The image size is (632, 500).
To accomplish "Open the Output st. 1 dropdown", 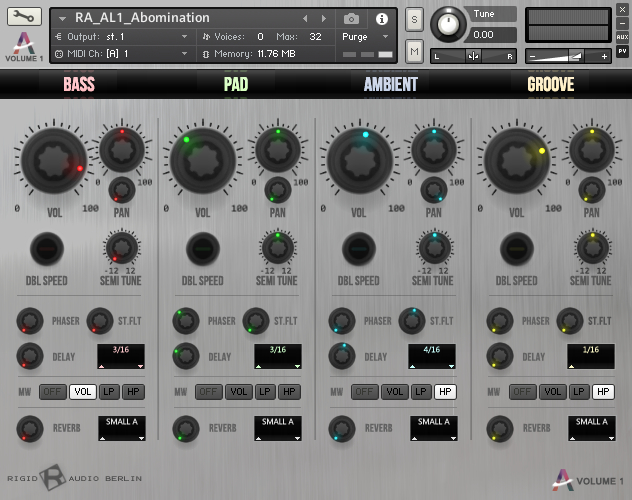I will [124, 37].
